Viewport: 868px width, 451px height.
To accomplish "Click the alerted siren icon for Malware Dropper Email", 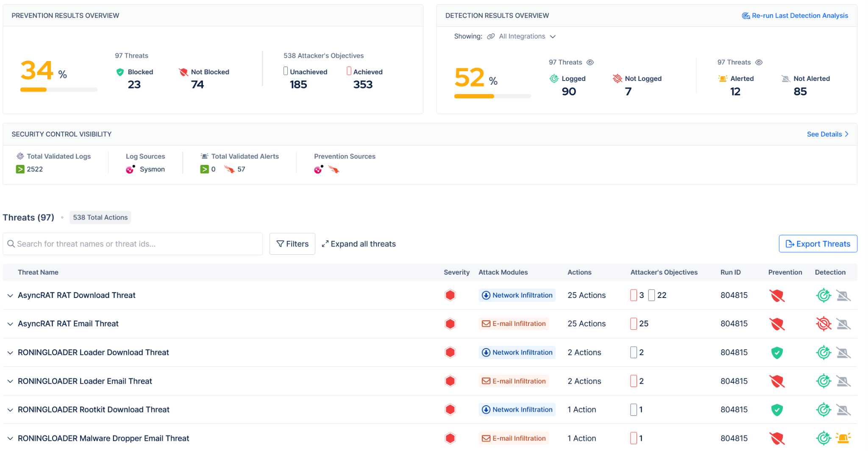I will [843, 438].
